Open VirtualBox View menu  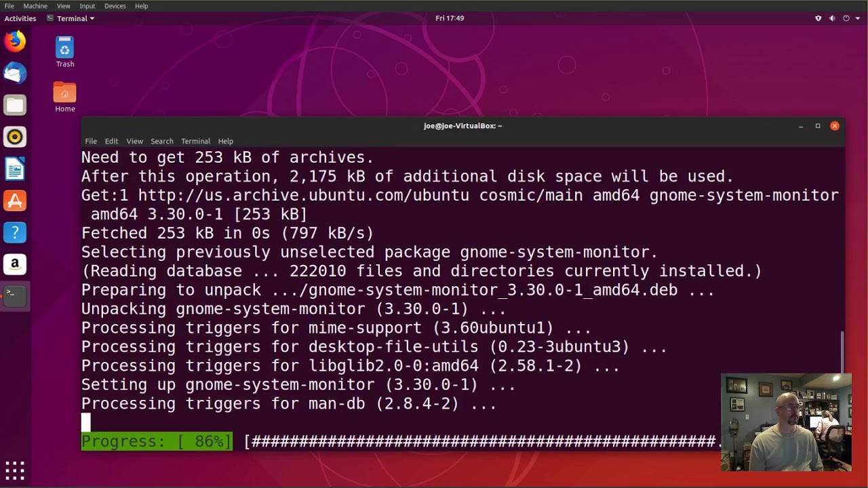63,5
